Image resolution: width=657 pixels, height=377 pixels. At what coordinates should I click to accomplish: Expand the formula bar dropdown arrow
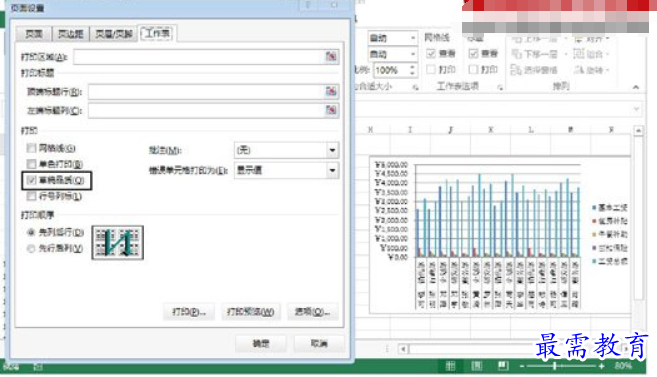click(x=636, y=109)
